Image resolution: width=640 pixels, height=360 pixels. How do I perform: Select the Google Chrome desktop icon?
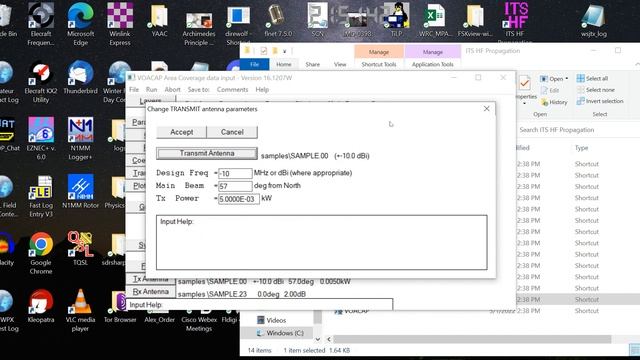pos(41,253)
